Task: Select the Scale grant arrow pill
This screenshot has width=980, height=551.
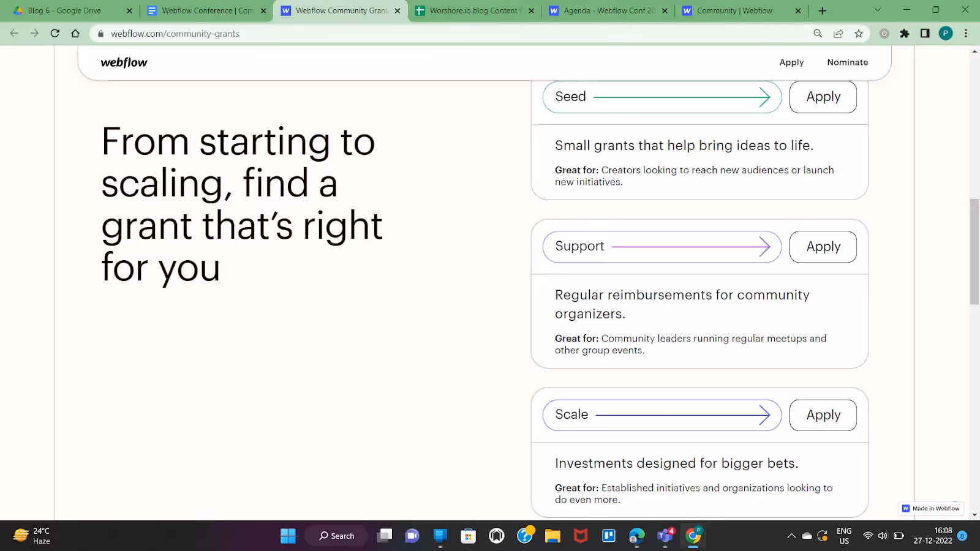Action: tap(662, 415)
